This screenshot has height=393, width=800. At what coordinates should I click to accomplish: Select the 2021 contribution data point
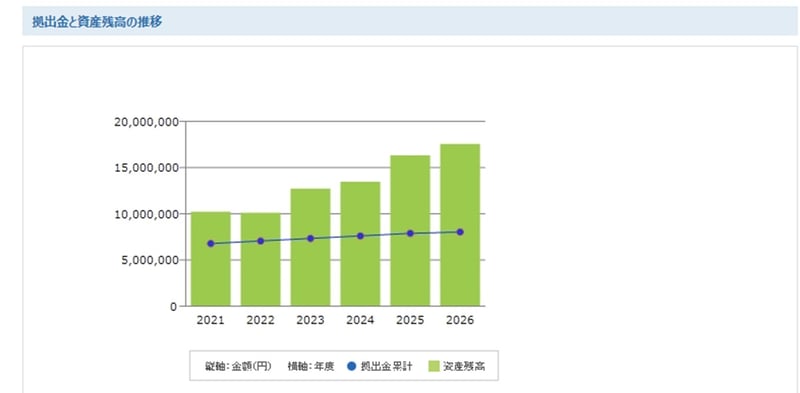(x=211, y=243)
